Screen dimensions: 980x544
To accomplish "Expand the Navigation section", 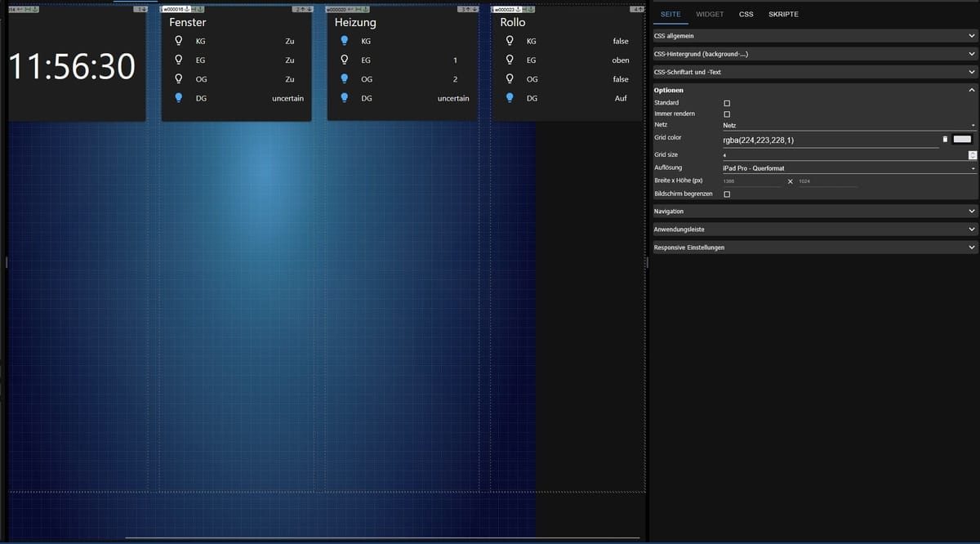I will pyautogui.click(x=814, y=212).
